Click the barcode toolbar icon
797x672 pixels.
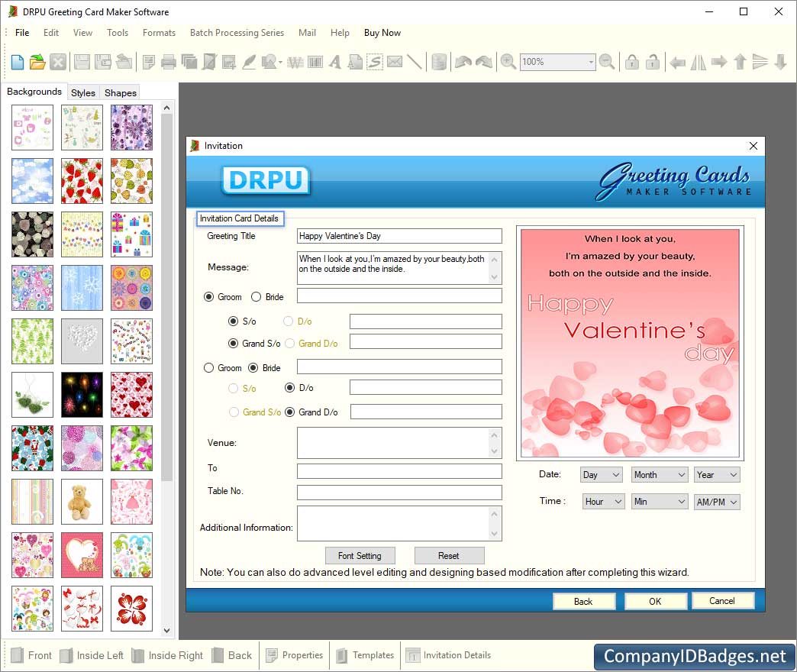pyautogui.click(x=315, y=62)
